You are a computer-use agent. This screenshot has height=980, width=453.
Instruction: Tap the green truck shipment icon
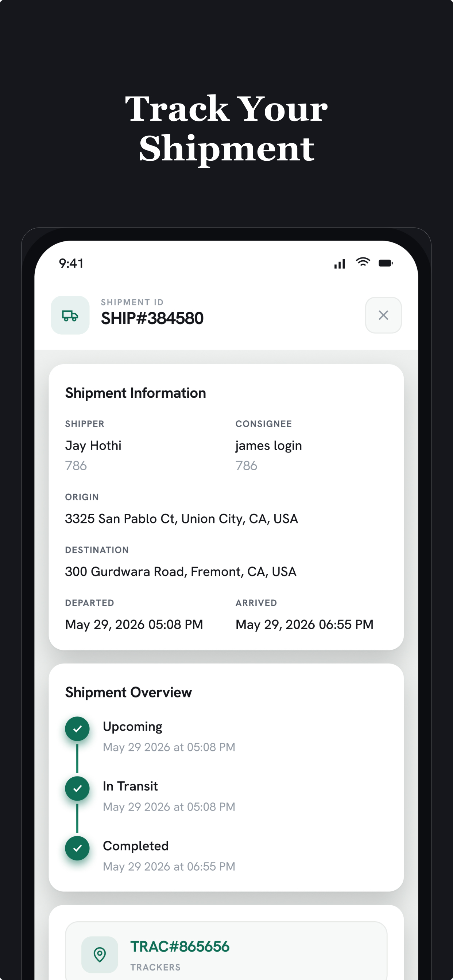[70, 315]
